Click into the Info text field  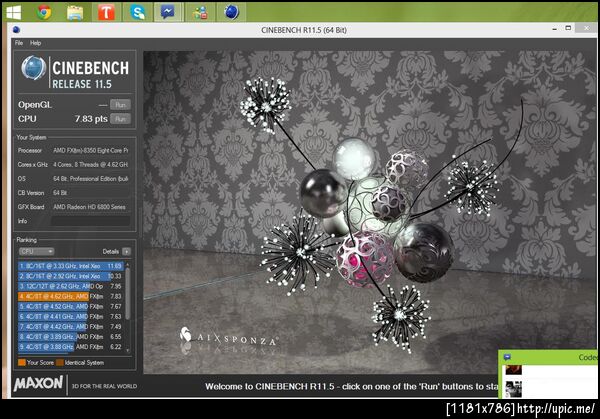coord(91,221)
